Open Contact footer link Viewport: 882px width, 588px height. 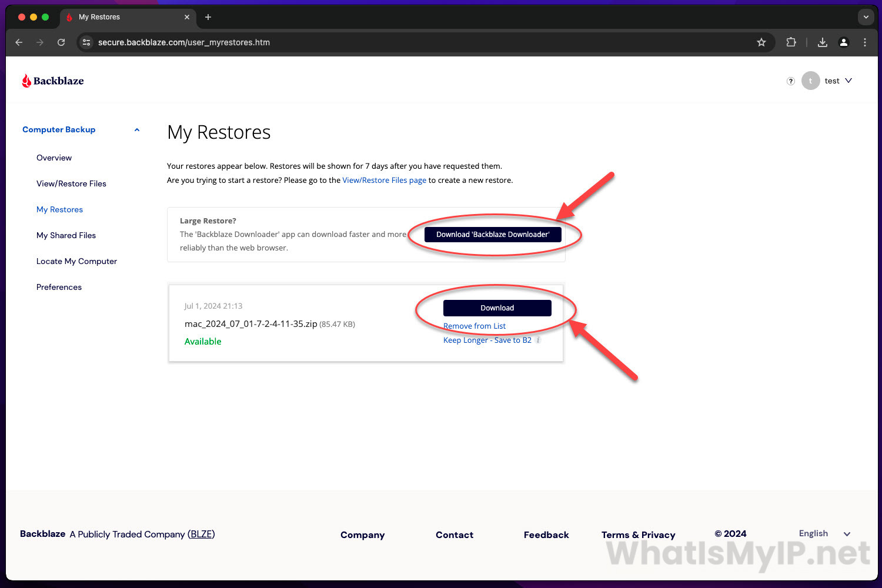(x=455, y=534)
